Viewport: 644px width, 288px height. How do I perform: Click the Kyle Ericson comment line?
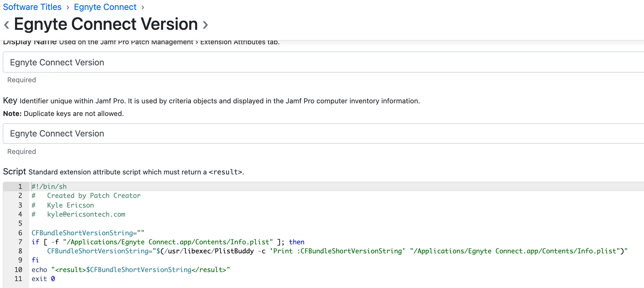tap(63, 205)
